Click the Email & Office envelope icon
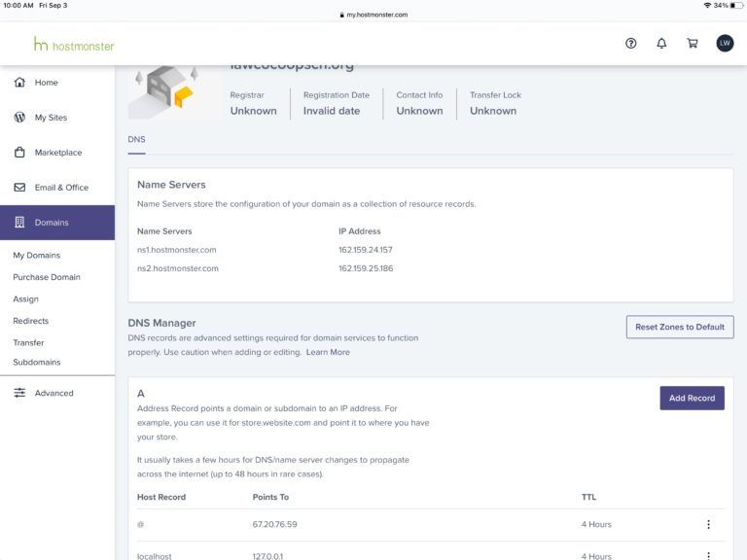Image resolution: width=747 pixels, height=560 pixels. [x=19, y=187]
